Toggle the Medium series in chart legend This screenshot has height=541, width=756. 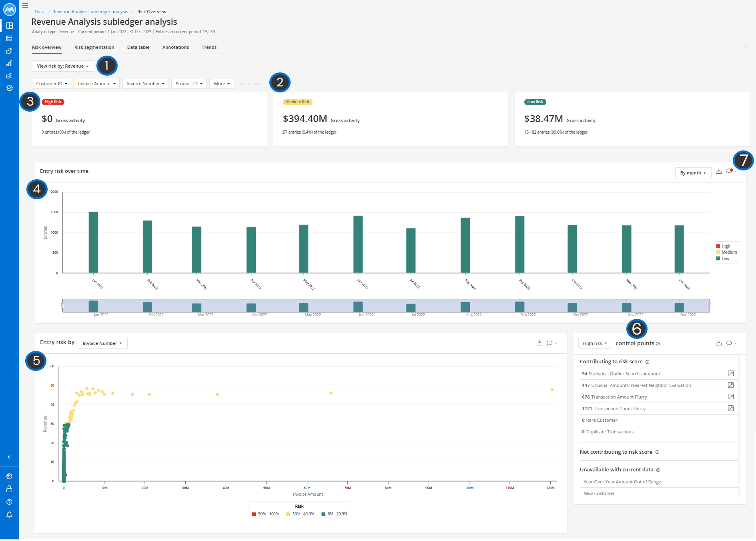[x=726, y=252]
